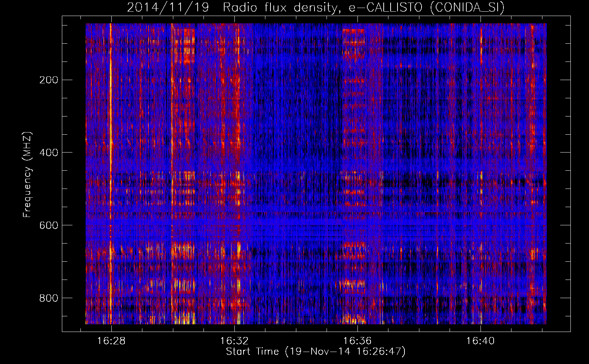The width and height of the screenshot is (589, 364).
Task: Click the 16:32 time tick label
Action: [234, 341]
